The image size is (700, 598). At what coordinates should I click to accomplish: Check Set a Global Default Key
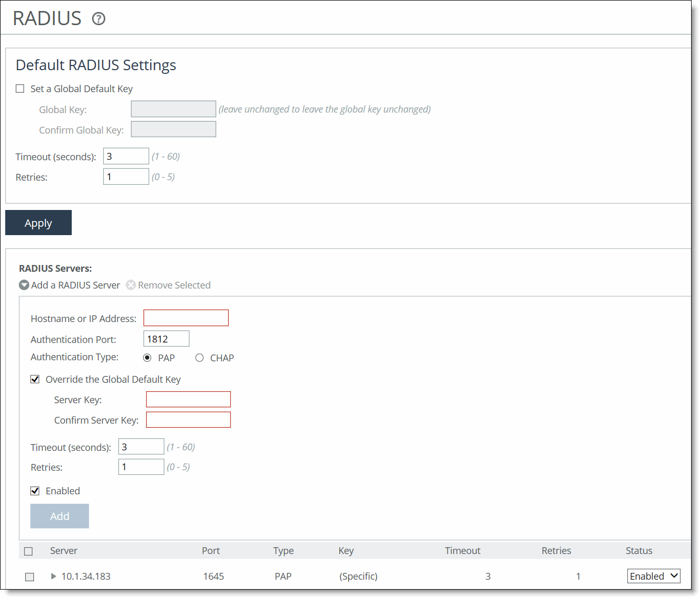click(20, 88)
